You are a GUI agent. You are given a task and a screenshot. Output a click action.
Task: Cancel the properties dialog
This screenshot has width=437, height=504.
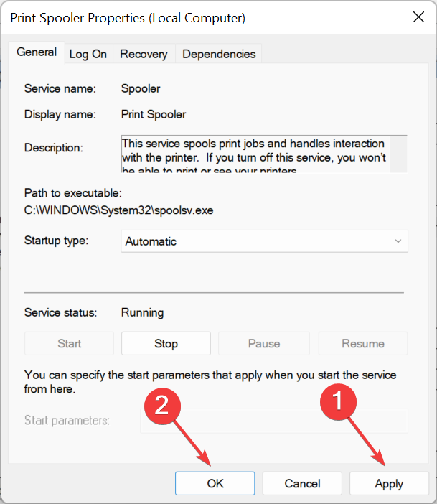coord(302,483)
